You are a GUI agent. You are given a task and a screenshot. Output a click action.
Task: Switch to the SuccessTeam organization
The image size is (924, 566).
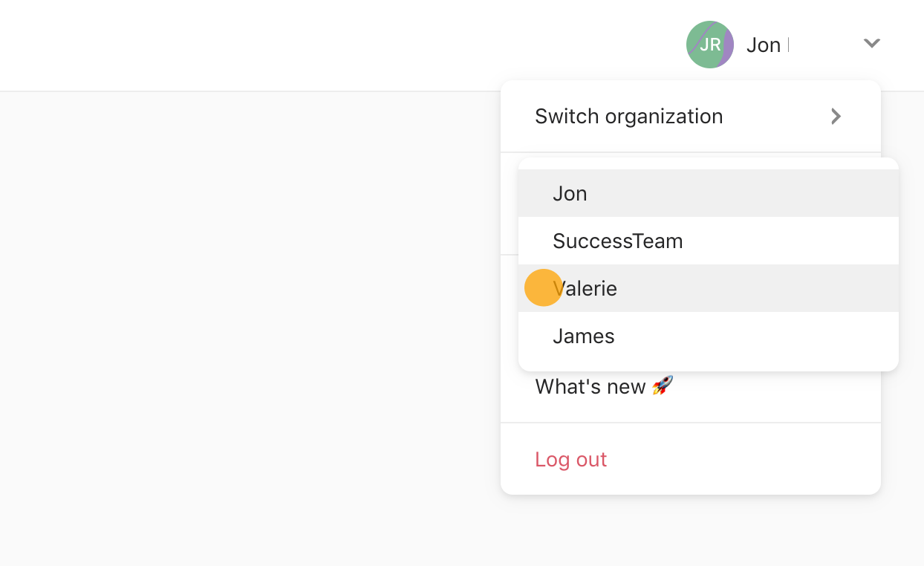(709, 241)
